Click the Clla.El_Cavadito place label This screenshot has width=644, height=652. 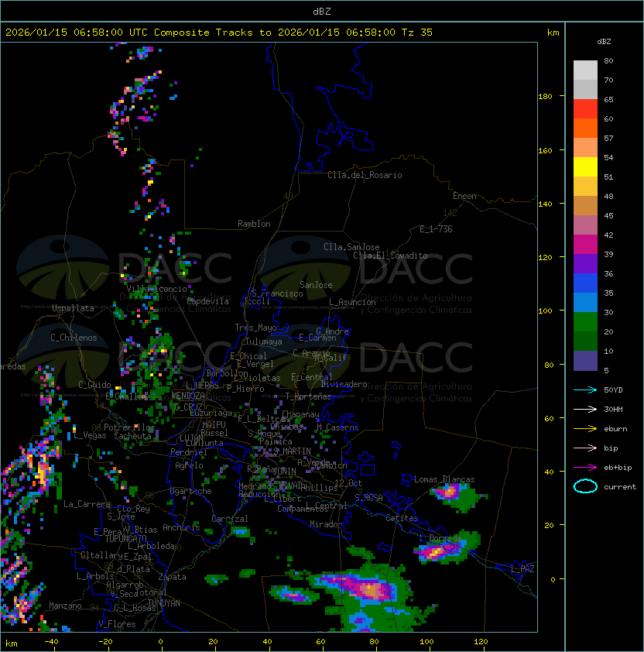coord(390,256)
